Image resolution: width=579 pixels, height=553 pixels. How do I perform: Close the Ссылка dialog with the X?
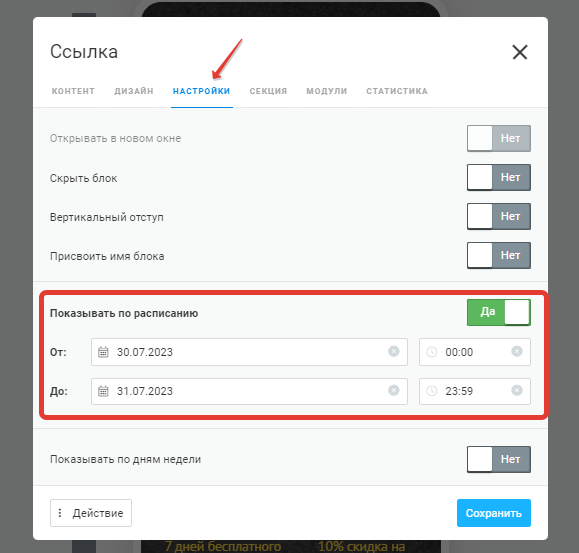tap(520, 52)
